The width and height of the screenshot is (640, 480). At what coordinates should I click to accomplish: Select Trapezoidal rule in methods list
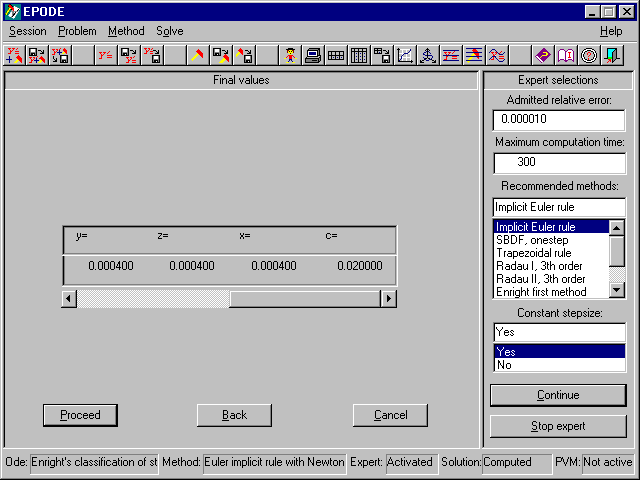pyautogui.click(x=552, y=253)
